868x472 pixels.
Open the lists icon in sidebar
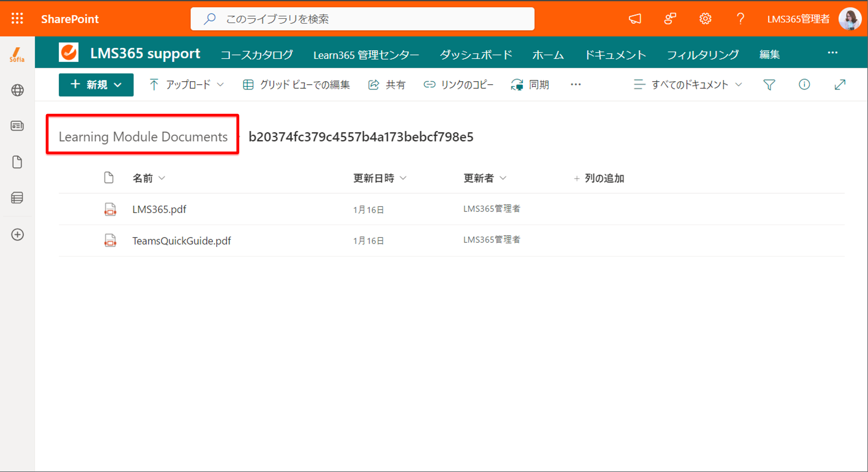click(17, 198)
